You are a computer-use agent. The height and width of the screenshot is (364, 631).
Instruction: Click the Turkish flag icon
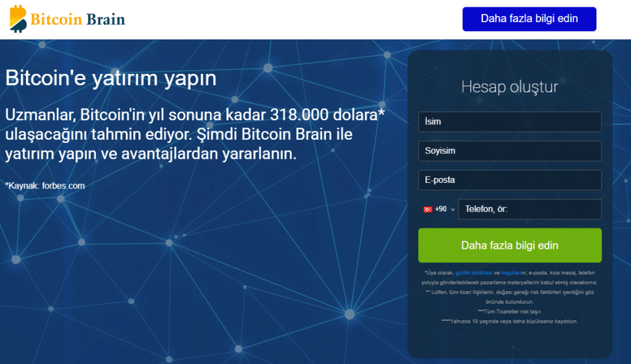pos(428,209)
